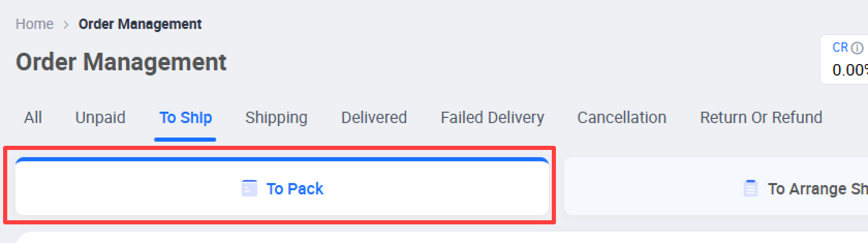Open the Failed Delivery tab

click(492, 117)
